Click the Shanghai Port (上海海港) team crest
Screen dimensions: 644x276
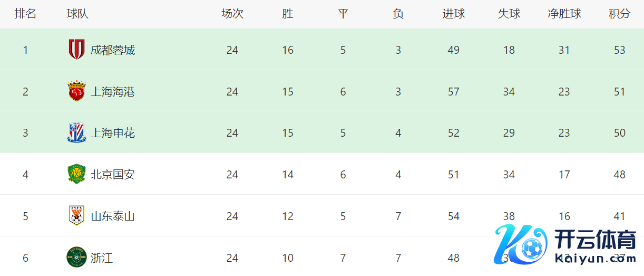(76, 91)
